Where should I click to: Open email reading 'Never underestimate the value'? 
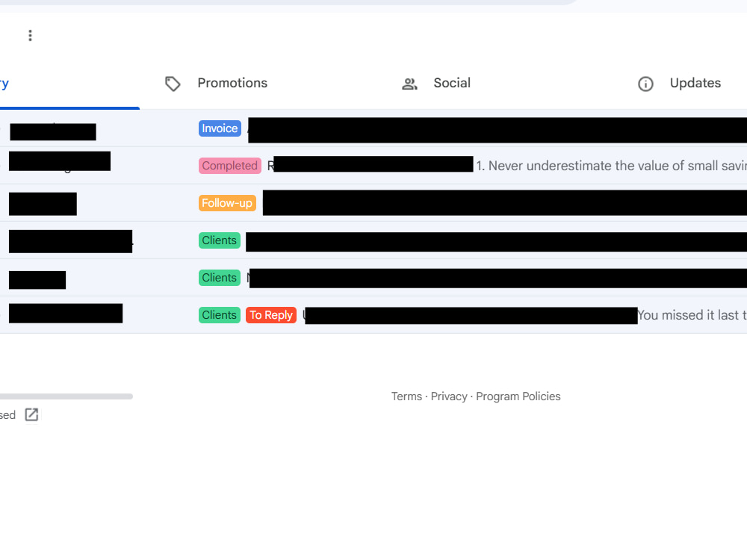[x=373, y=166]
